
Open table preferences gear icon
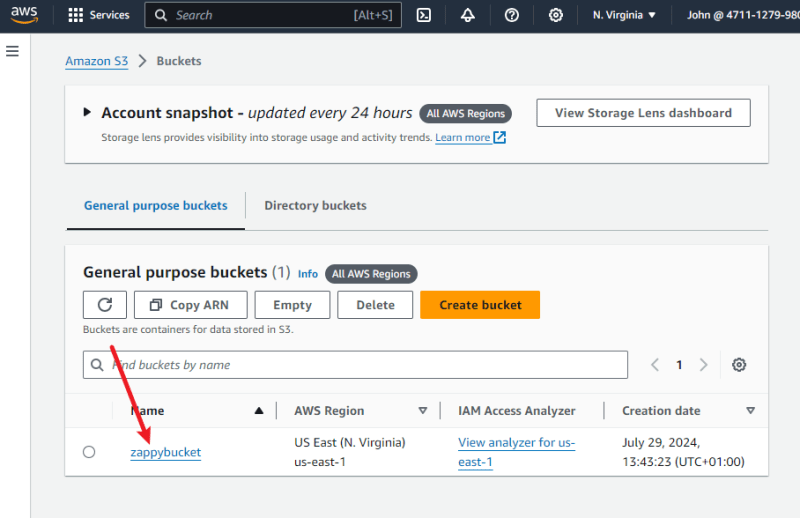tap(739, 365)
